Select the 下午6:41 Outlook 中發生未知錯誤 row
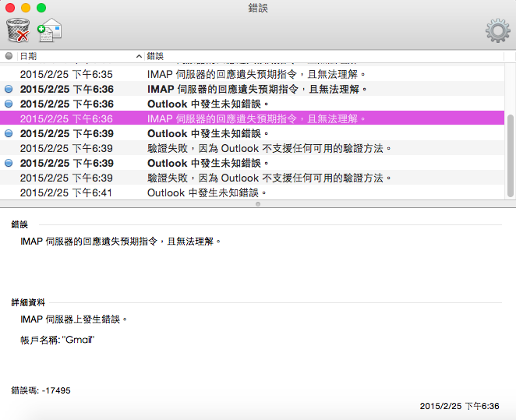 point(252,192)
